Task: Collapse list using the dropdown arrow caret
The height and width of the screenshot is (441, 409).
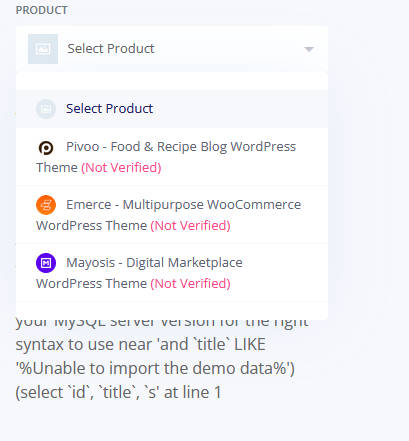Action: 309,49
